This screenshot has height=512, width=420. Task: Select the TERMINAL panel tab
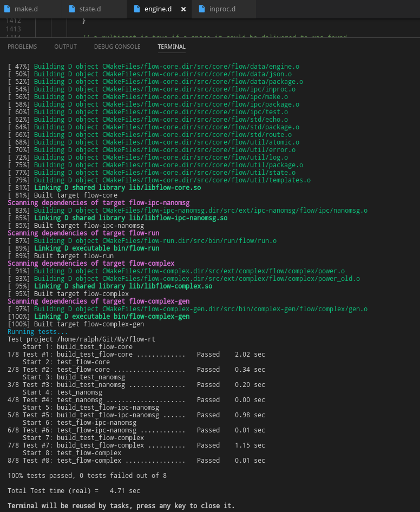[x=172, y=47]
